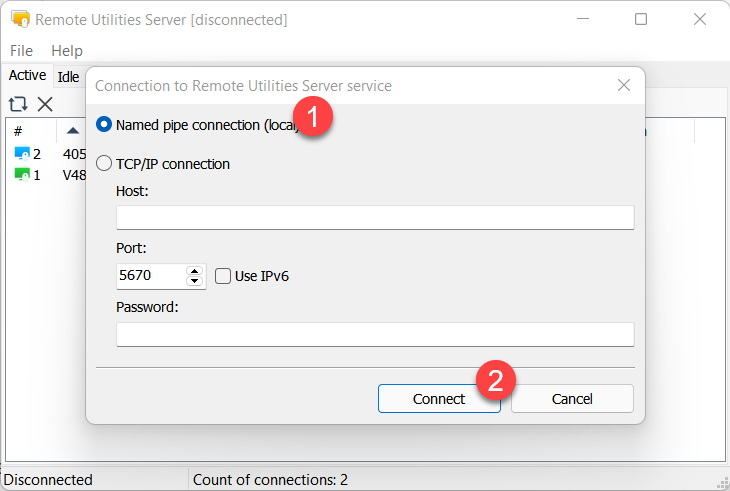Enable the Use IPv6 checkbox

[224, 276]
